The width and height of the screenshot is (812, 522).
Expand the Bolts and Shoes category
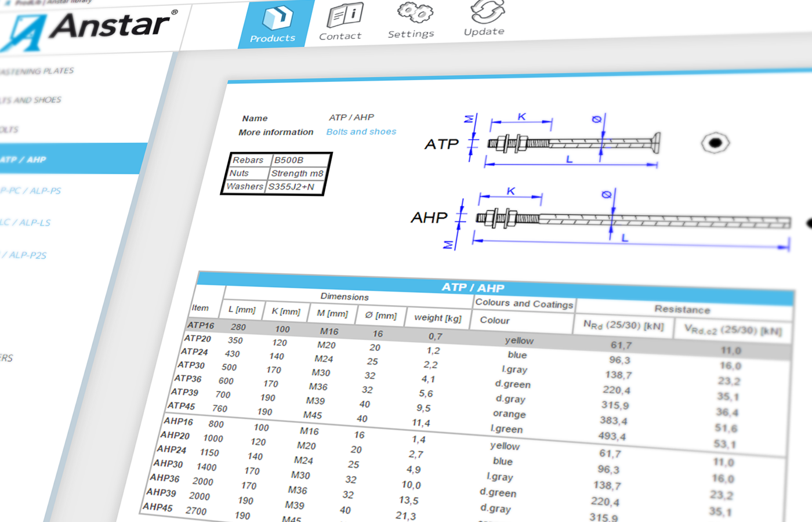30,99
